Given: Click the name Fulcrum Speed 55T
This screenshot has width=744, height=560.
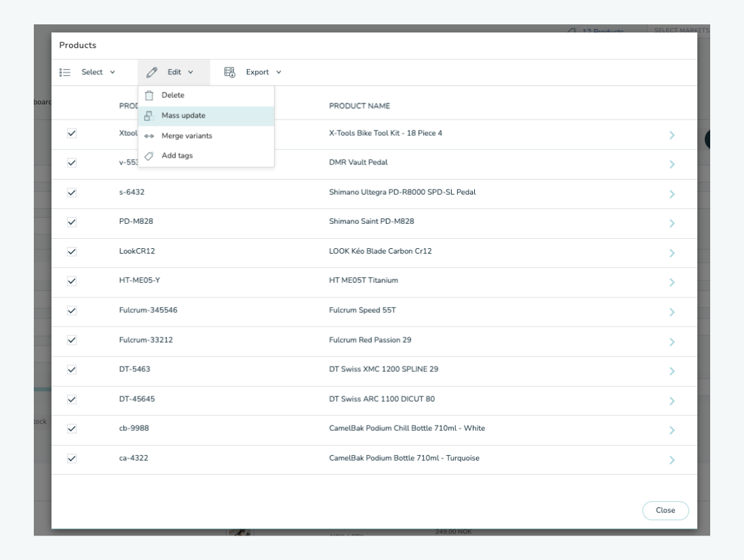Looking at the screenshot, I should [363, 310].
